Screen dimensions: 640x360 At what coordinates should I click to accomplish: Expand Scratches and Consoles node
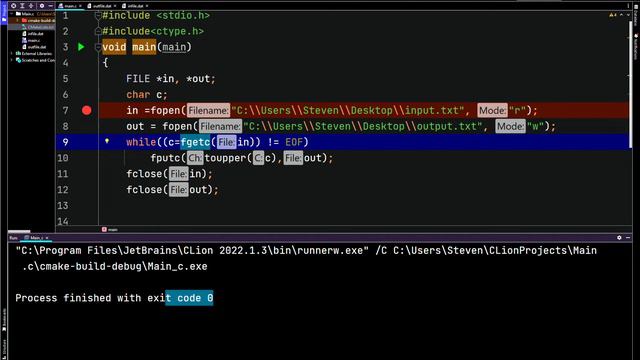[11, 60]
